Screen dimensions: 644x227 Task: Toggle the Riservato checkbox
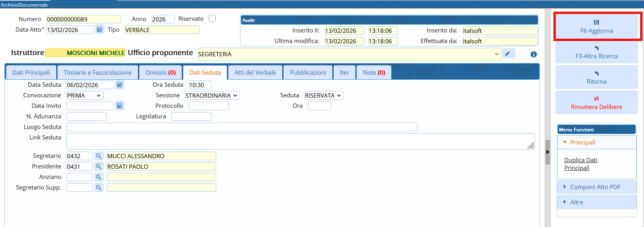coord(212,19)
